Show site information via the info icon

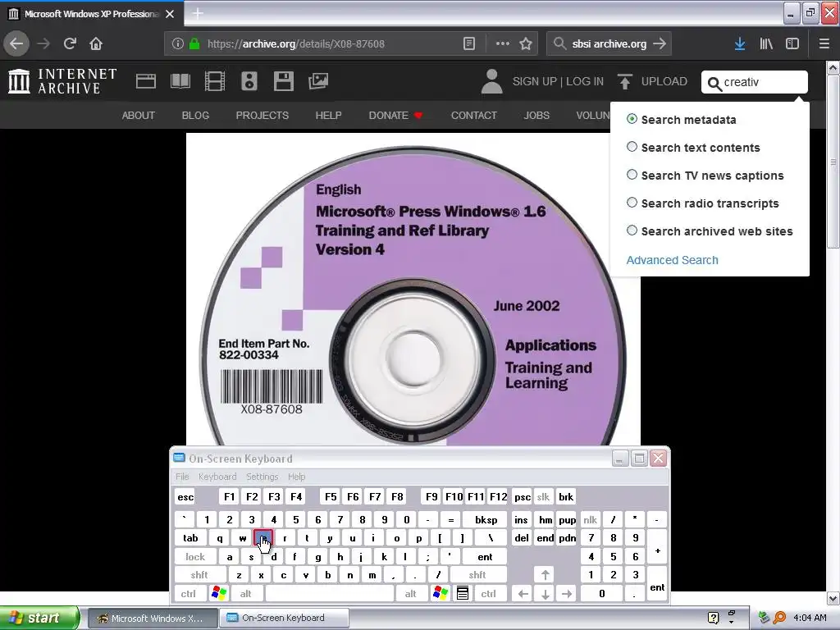178,44
